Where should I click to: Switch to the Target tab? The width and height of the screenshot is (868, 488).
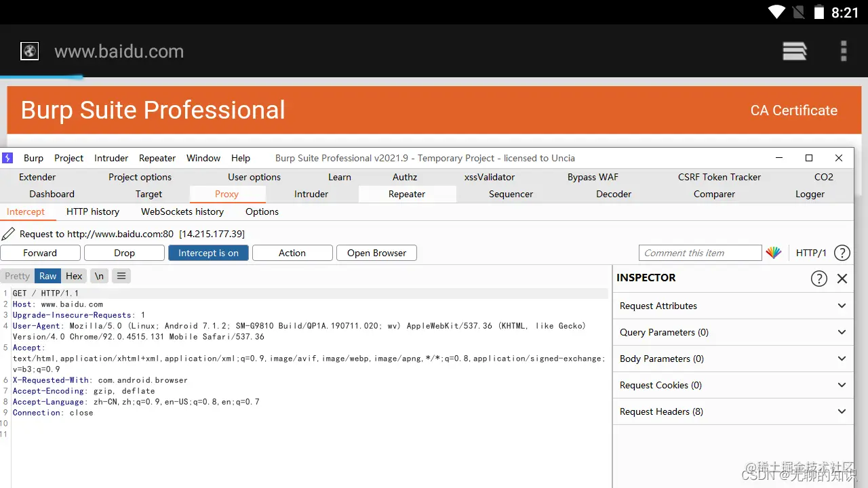[149, 194]
